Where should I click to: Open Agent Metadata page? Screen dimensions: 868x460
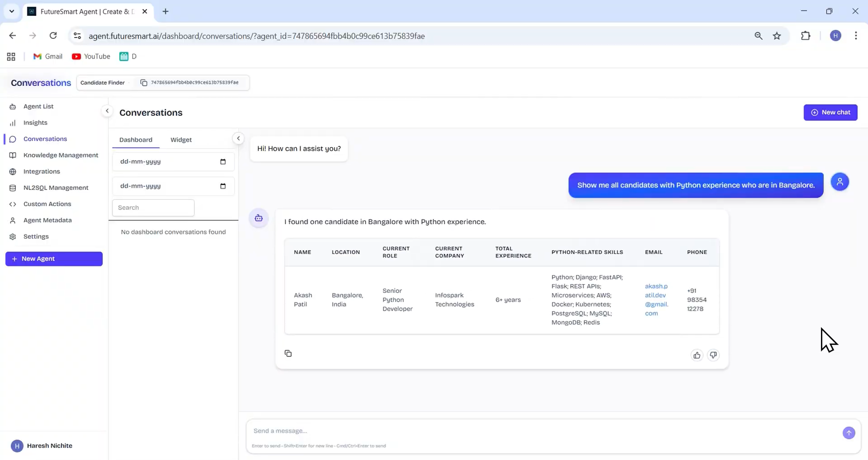point(47,220)
